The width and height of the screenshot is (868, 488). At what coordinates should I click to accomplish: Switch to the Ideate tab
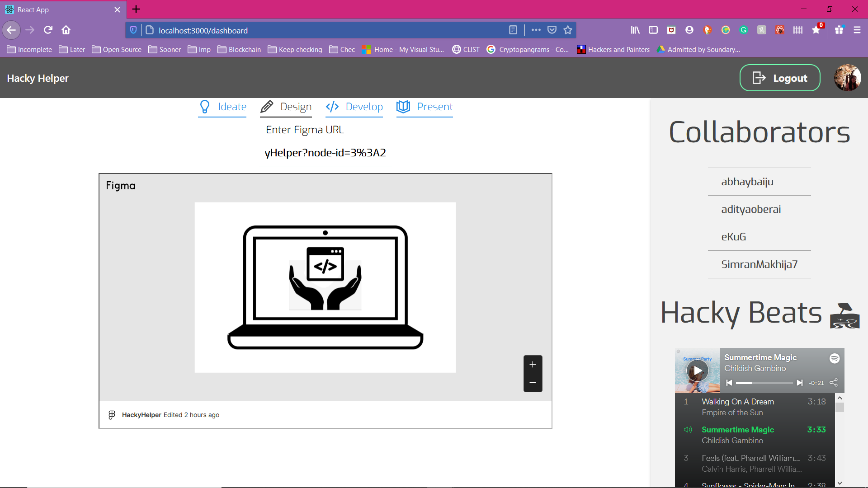point(222,107)
